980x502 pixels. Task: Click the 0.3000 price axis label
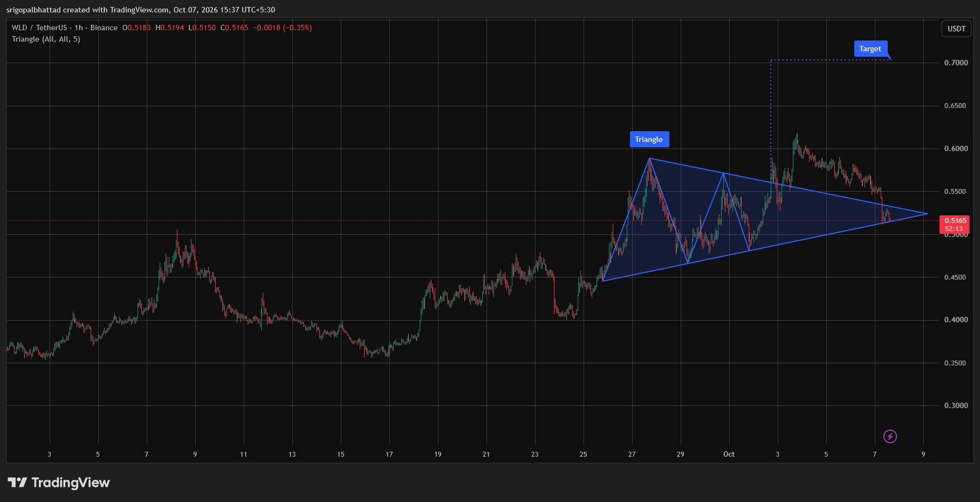pyautogui.click(x=956, y=405)
